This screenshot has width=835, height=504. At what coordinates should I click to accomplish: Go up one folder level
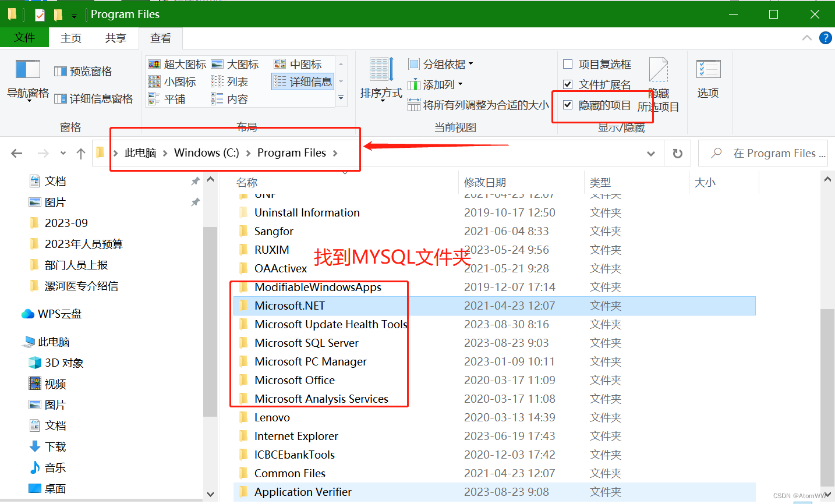coord(81,154)
